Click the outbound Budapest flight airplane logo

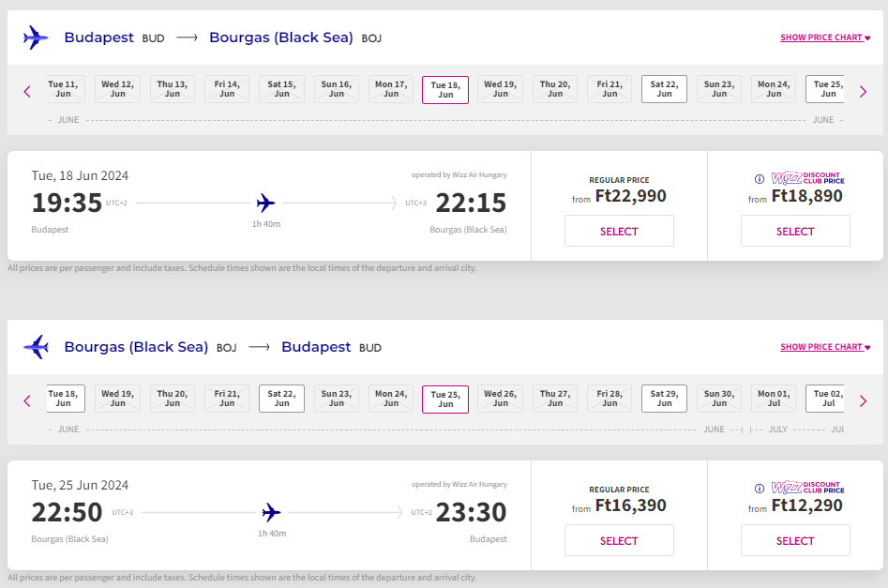(36, 38)
